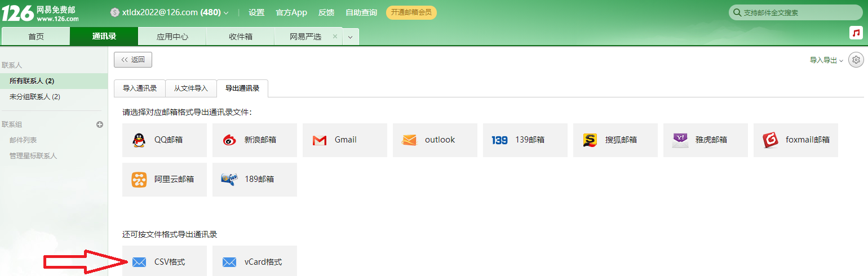868x276 pixels.
Task: Click the account email xtldx2022@126.com
Action: coord(160,12)
